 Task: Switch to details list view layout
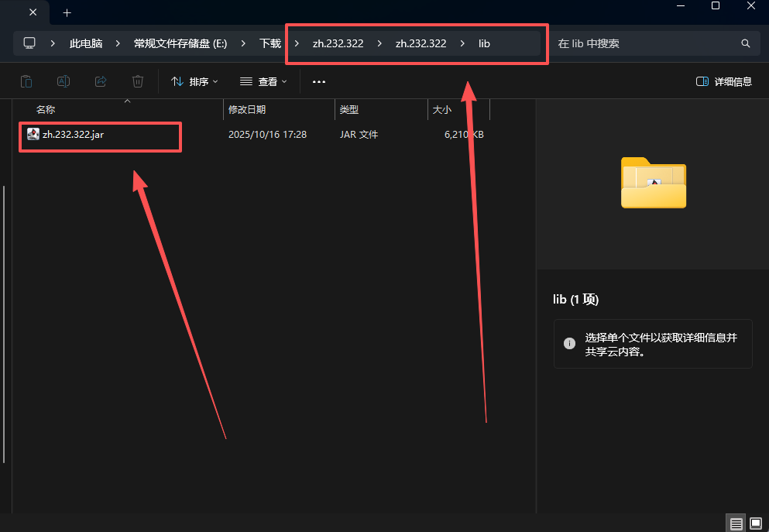coord(736,523)
